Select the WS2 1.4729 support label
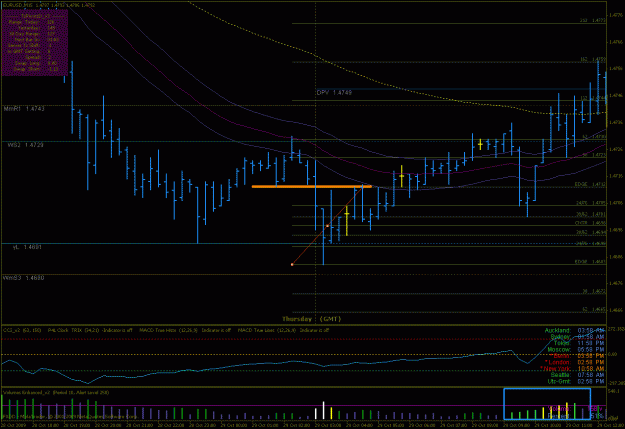The width and height of the screenshot is (625, 429). click(x=25, y=145)
